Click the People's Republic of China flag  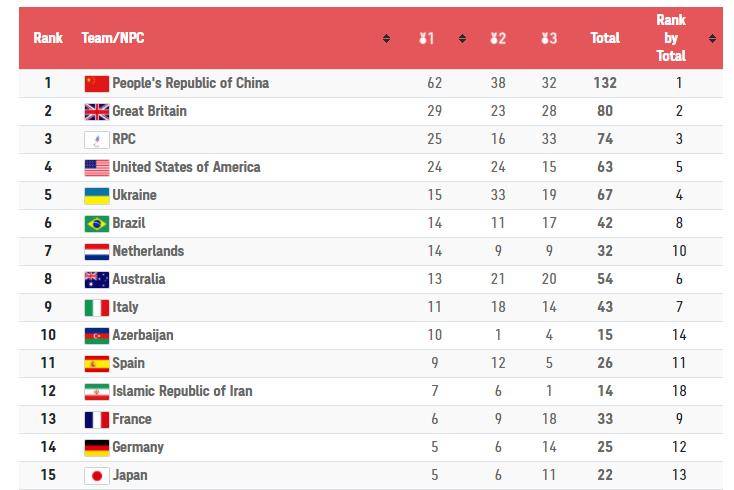tap(97, 84)
